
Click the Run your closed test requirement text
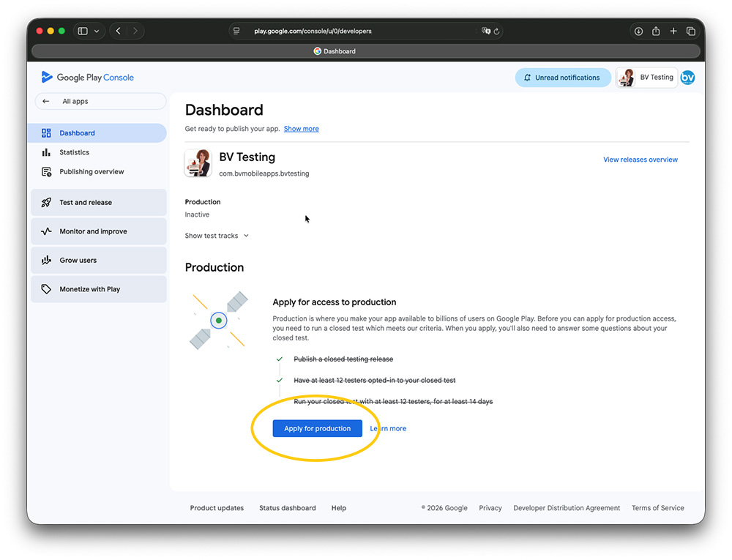point(393,401)
